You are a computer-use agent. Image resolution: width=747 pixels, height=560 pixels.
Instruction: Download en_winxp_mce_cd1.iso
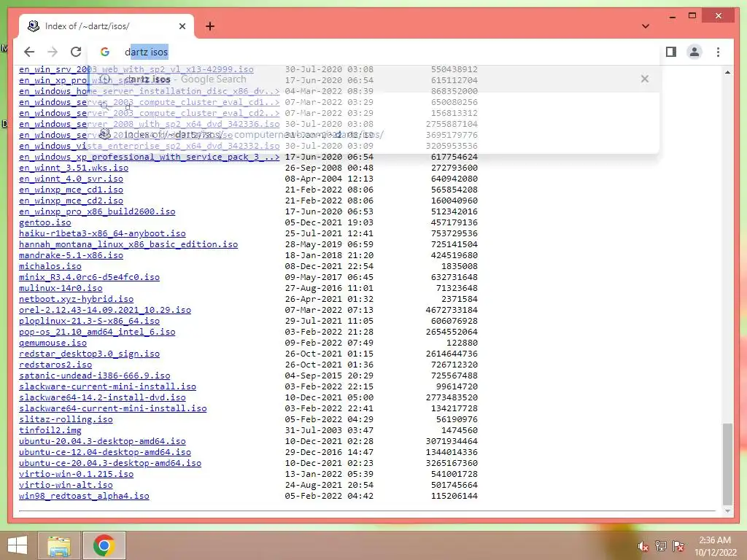click(x=71, y=190)
